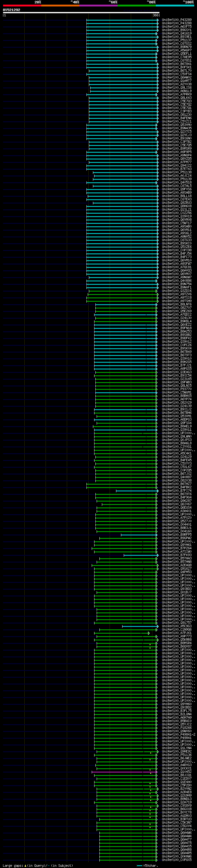Choose hit UniRef100_Q6AW02
This screenshot has height=868, width=197.
click(x=176, y=78)
